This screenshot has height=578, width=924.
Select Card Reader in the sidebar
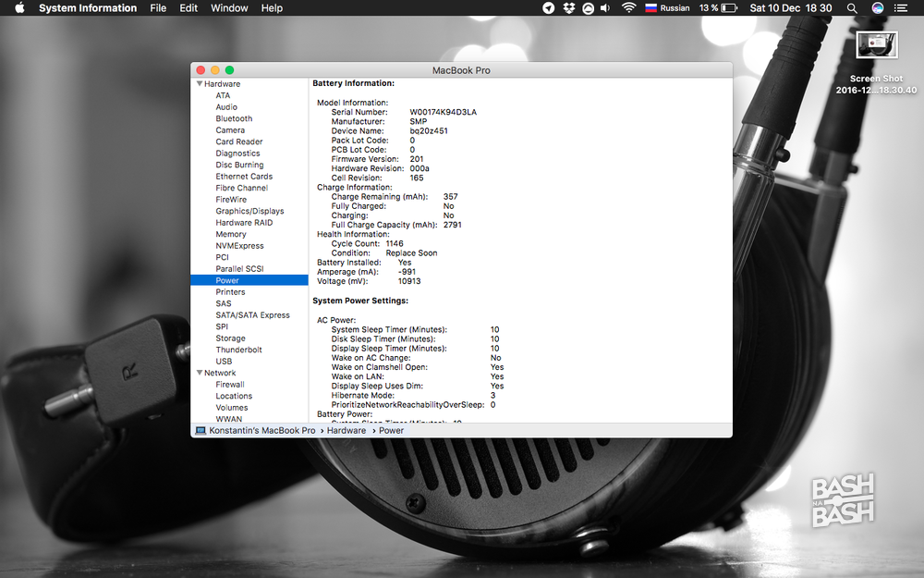click(239, 141)
